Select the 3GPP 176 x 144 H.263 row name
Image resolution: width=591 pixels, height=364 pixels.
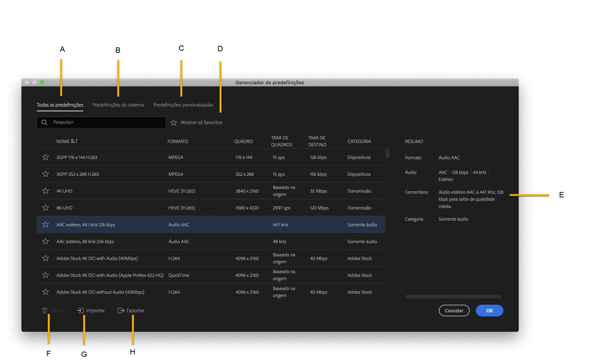coord(77,158)
